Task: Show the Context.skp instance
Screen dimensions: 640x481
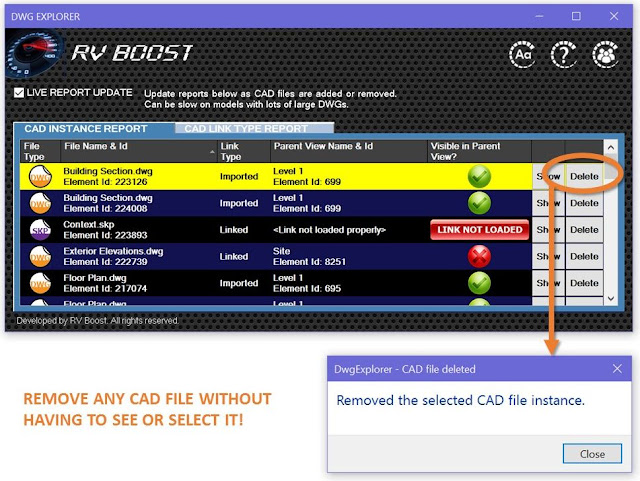Action: click(x=548, y=230)
